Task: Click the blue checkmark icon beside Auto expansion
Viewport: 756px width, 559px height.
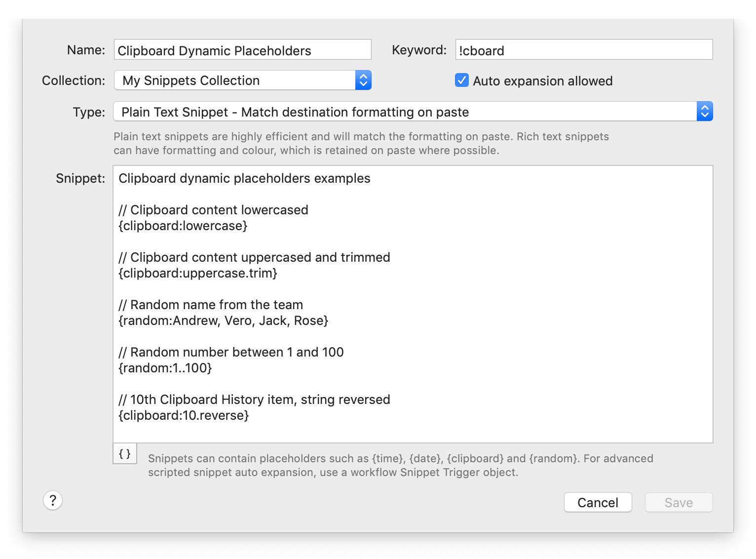Action: pyautogui.click(x=461, y=80)
